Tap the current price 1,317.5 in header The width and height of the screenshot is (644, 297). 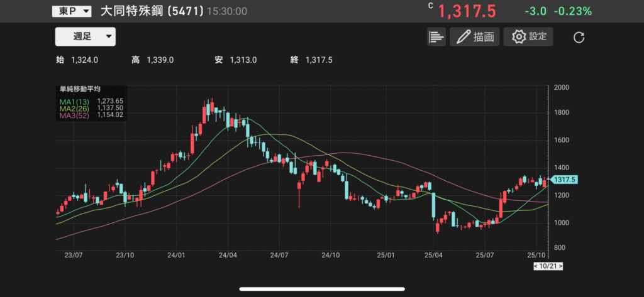pos(467,11)
